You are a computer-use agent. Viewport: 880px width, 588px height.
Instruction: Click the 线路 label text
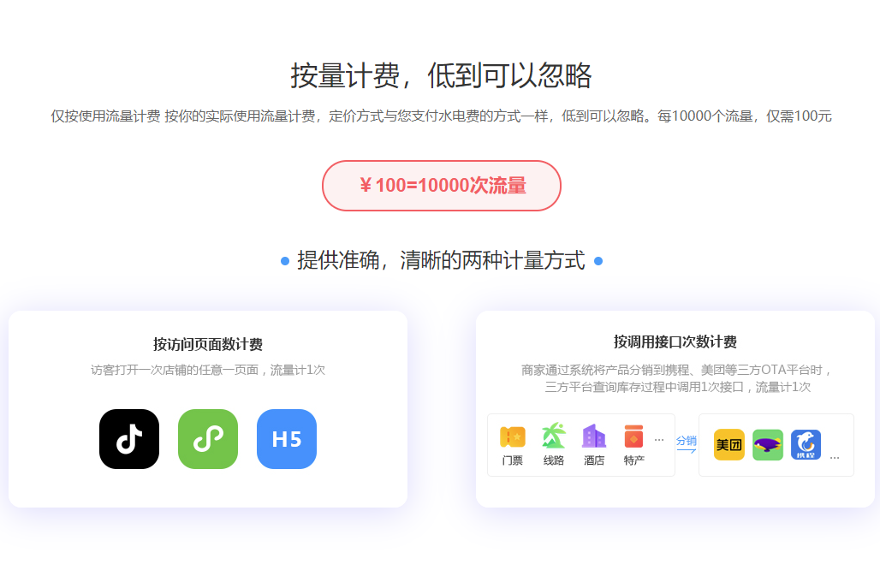point(553,460)
